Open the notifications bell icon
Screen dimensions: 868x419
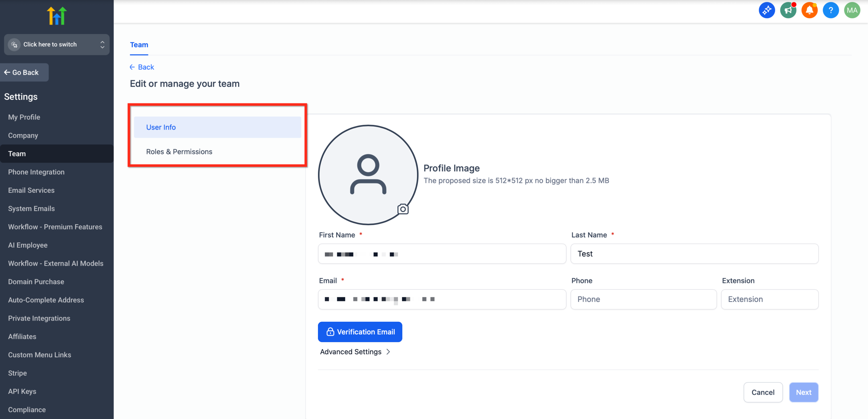809,10
